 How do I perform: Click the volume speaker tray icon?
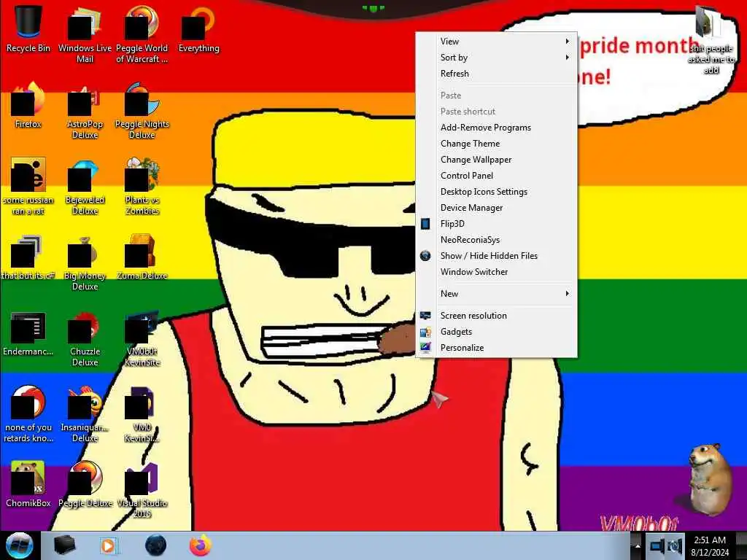(674, 546)
